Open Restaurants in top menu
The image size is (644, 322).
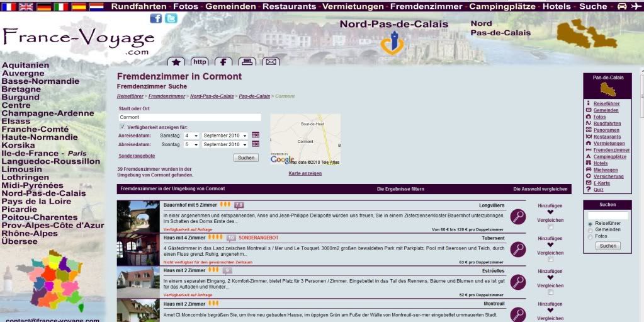coord(289,6)
